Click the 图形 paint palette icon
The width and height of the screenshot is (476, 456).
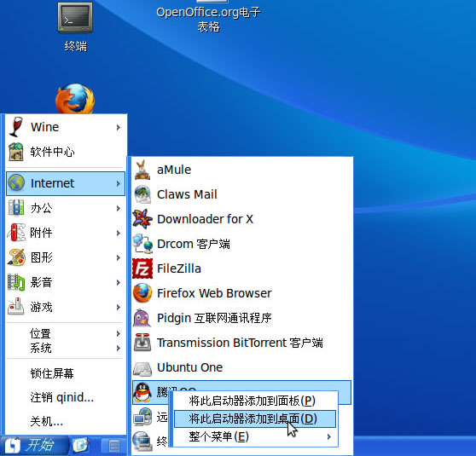(16, 257)
